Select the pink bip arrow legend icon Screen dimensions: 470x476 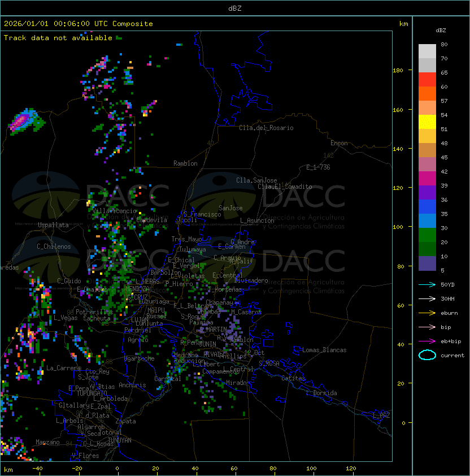427,327
